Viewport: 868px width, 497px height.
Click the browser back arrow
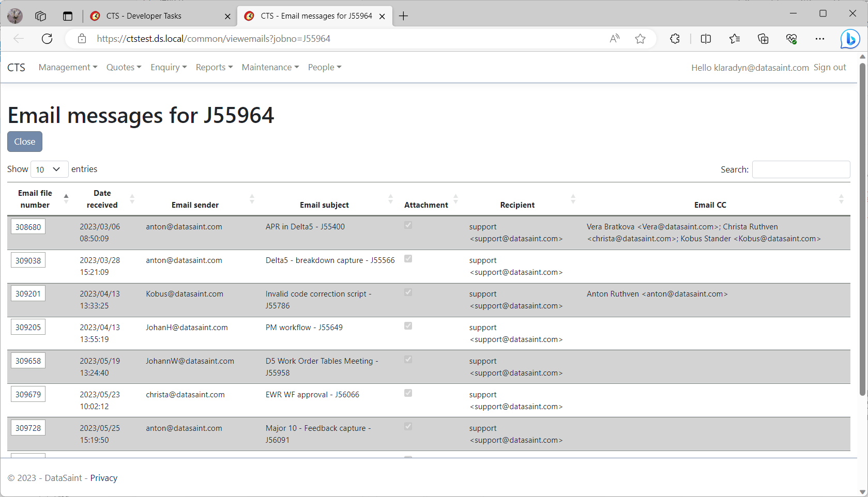(x=19, y=39)
